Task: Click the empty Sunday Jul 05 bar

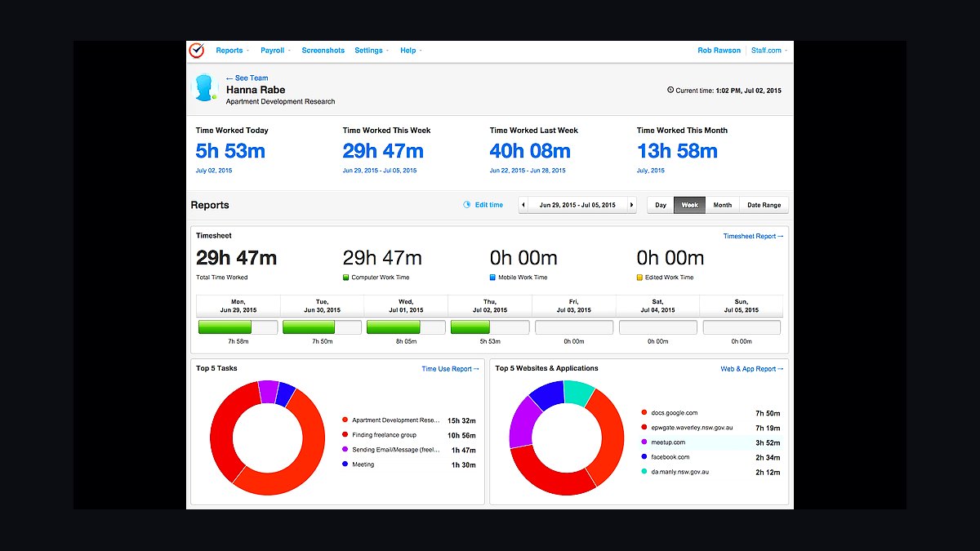Action: coord(742,327)
